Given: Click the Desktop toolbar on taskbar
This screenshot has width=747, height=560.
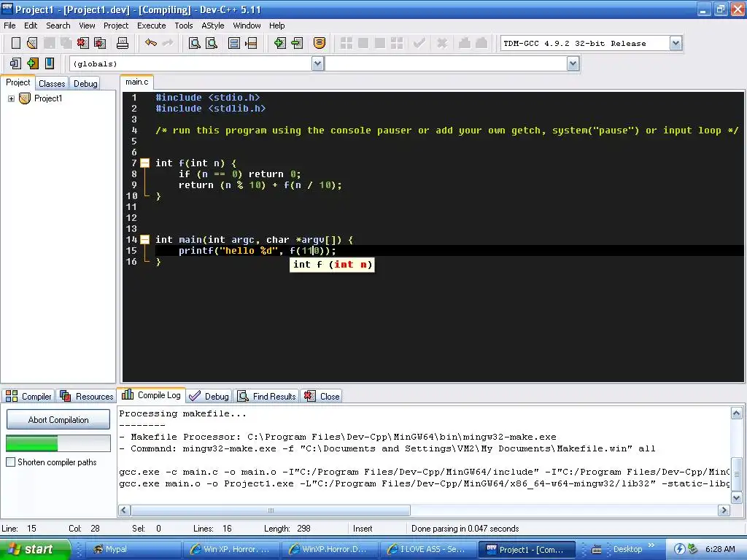Looking at the screenshot, I should (627, 549).
